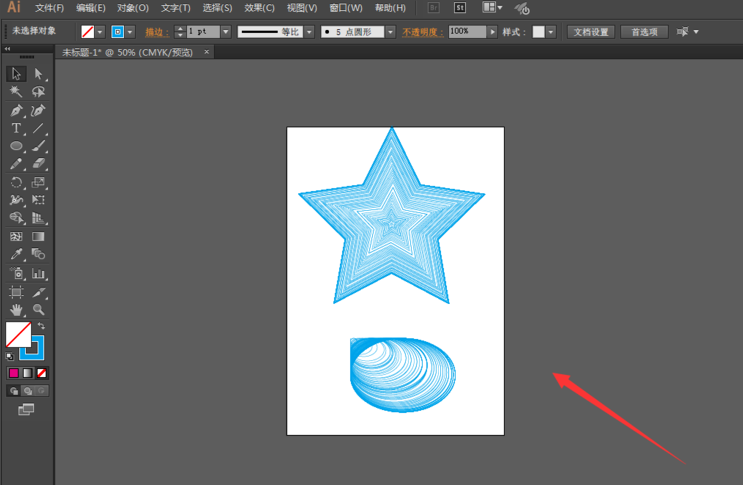Click the 首选项 button

click(645, 32)
